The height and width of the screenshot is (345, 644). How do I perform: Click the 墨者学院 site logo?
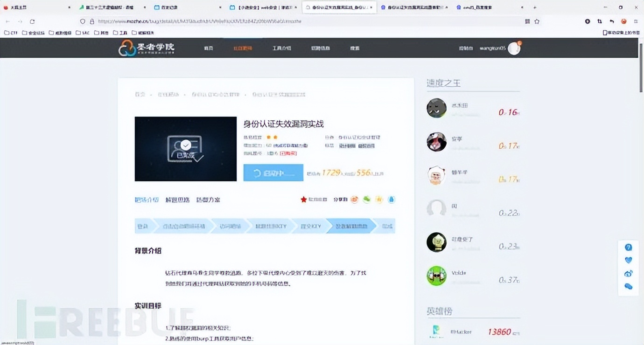pyautogui.click(x=146, y=48)
